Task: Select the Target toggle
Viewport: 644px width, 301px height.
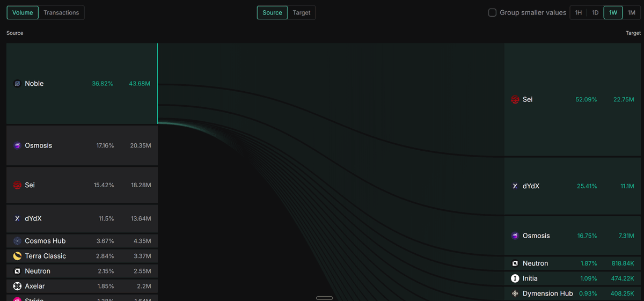Action: tap(302, 12)
